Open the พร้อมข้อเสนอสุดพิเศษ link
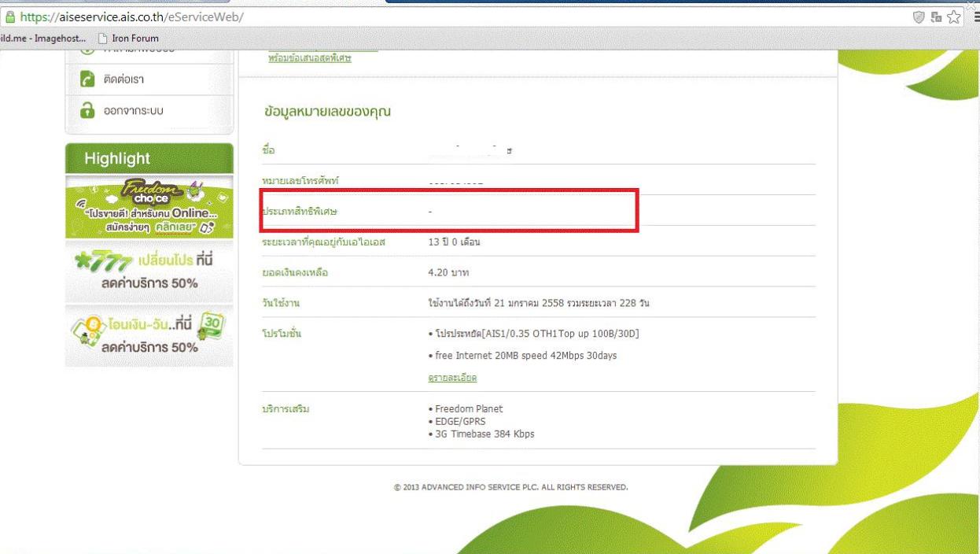 [310, 58]
